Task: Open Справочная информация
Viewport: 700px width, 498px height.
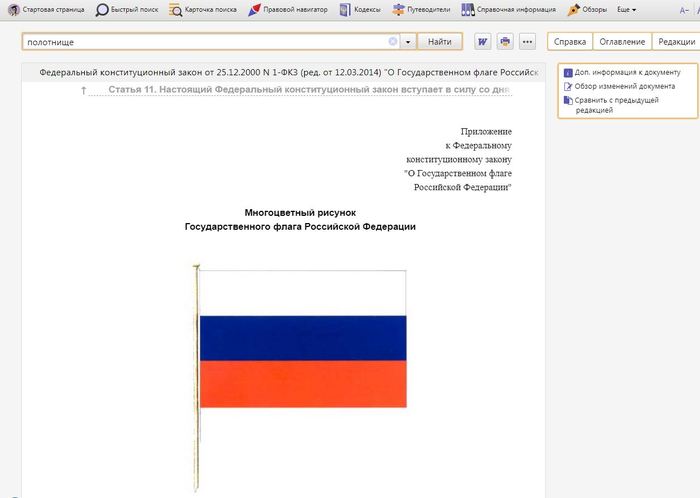Action: pyautogui.click(x=468, y=10)
